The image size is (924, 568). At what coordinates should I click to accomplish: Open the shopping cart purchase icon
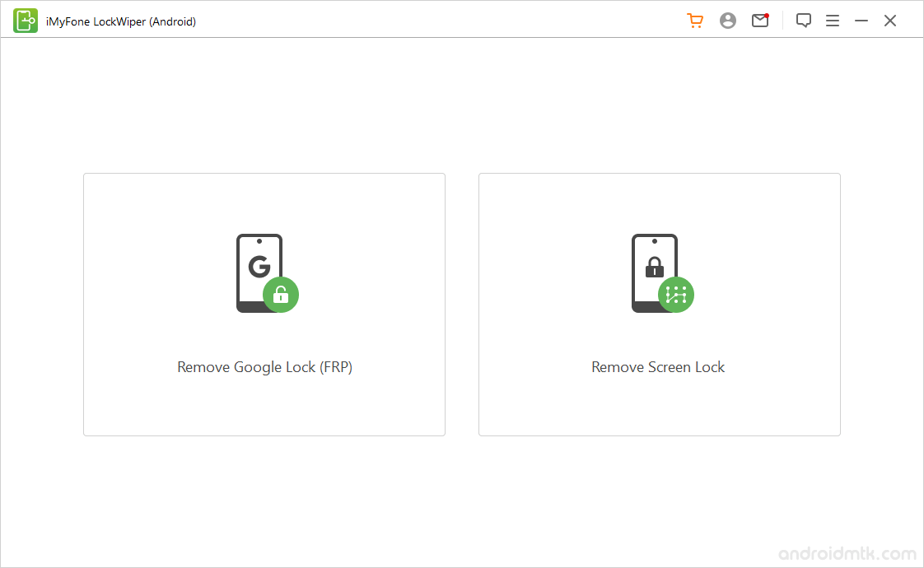[695, 21]
